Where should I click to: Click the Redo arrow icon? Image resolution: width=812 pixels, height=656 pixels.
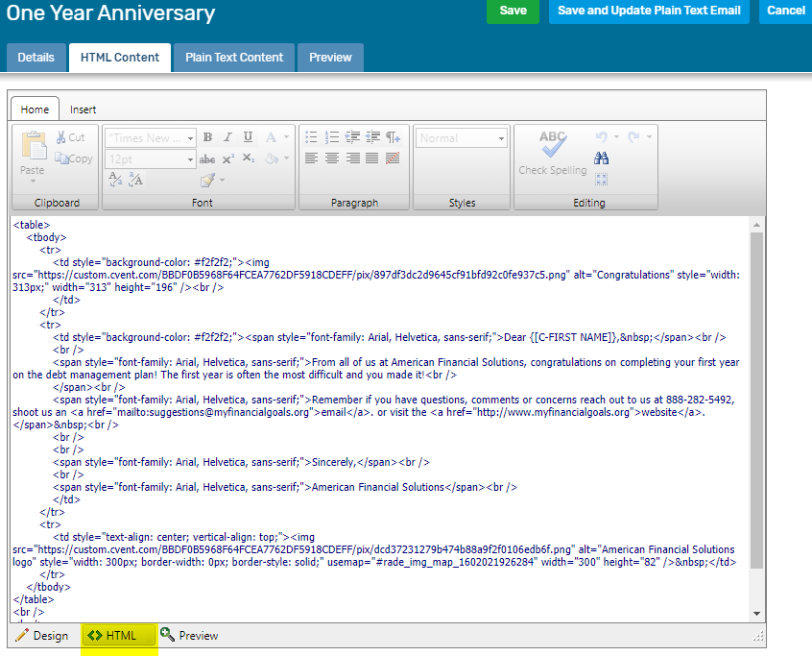click(x=633, y=136)
